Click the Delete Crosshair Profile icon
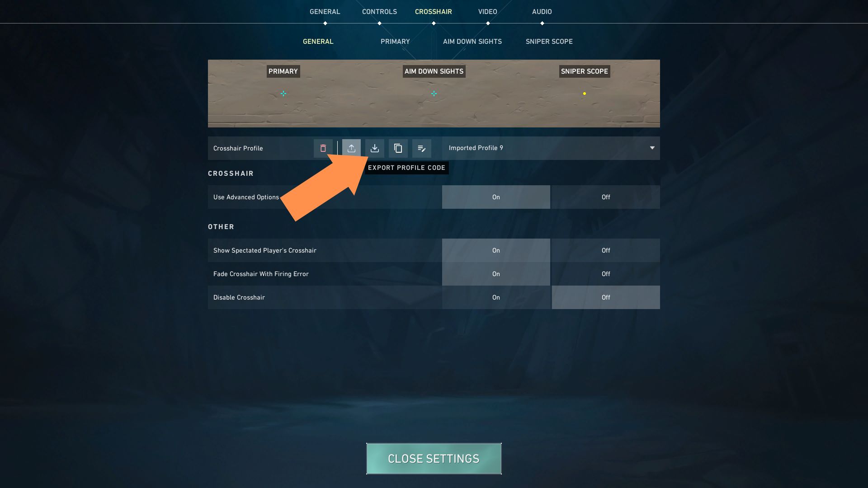The image size is (868, 488). (323, 148)
